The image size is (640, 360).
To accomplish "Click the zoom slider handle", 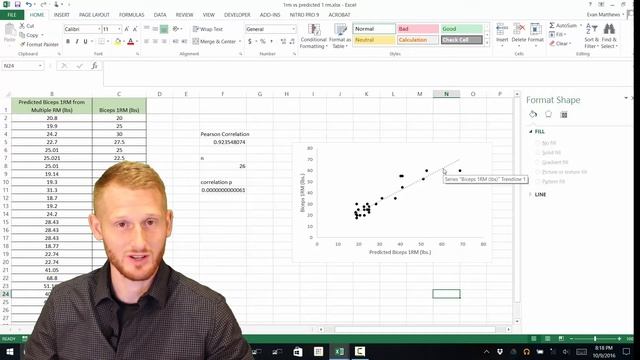I will coord(595,339).
